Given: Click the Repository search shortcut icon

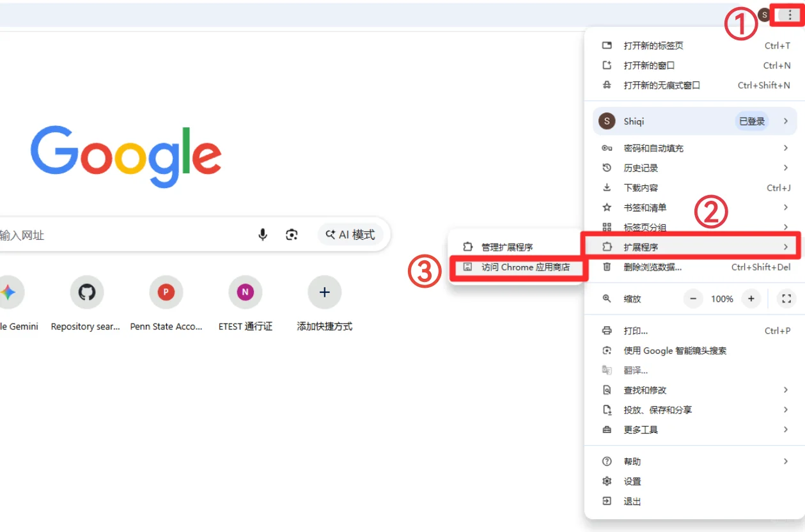Looking at the screenshot, I should [x=86, y=292].
